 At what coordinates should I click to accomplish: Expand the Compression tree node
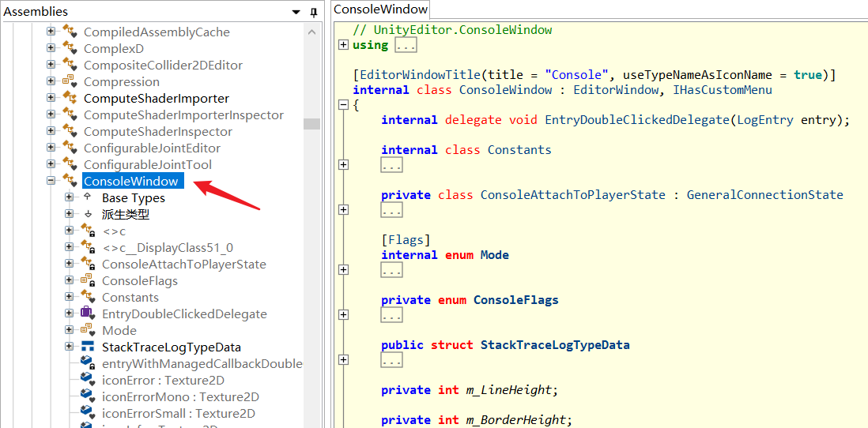click(x=51, y=81)
